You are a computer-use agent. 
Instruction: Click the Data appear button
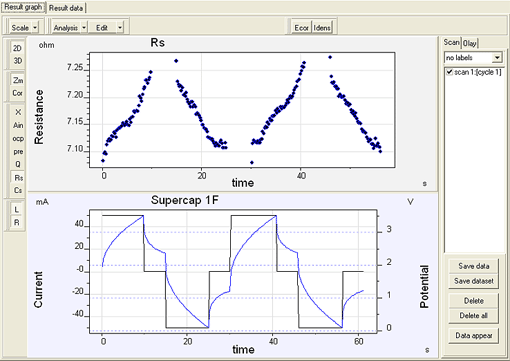coord(474,335)
